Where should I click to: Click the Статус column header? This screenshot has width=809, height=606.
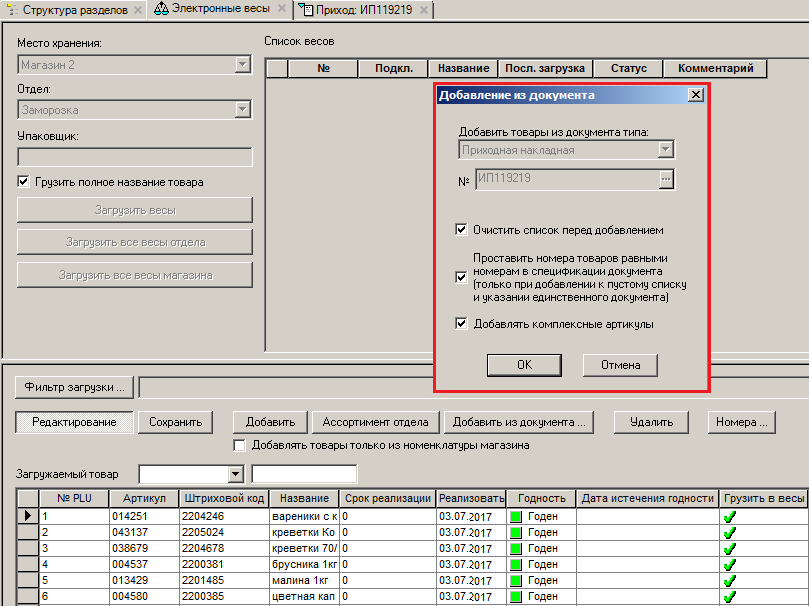628,68
